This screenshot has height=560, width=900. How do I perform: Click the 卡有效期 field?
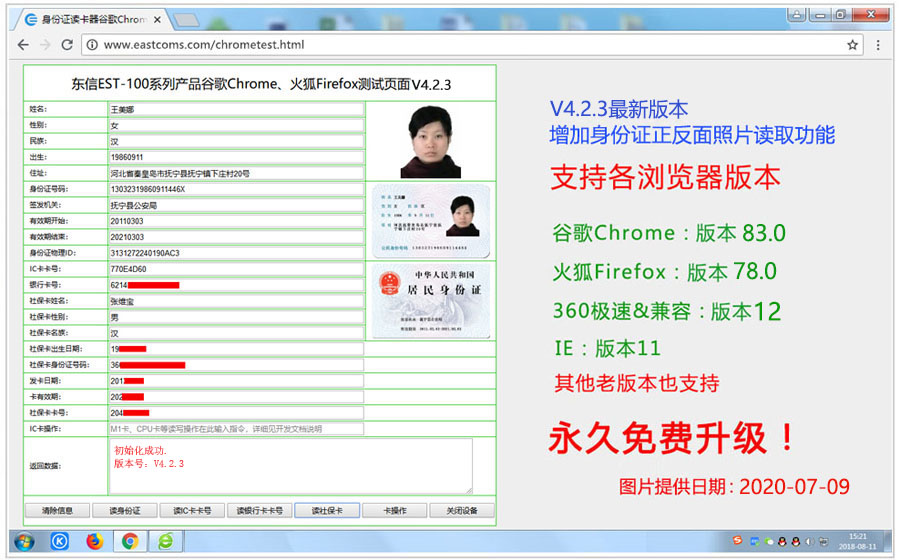(x=236, y=396)
